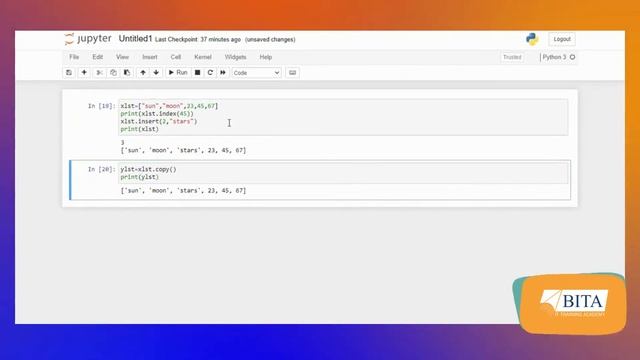Screen dimensions: 640x360
Task: Click the In [19] prompt label
Action: (x=102, y=106)
